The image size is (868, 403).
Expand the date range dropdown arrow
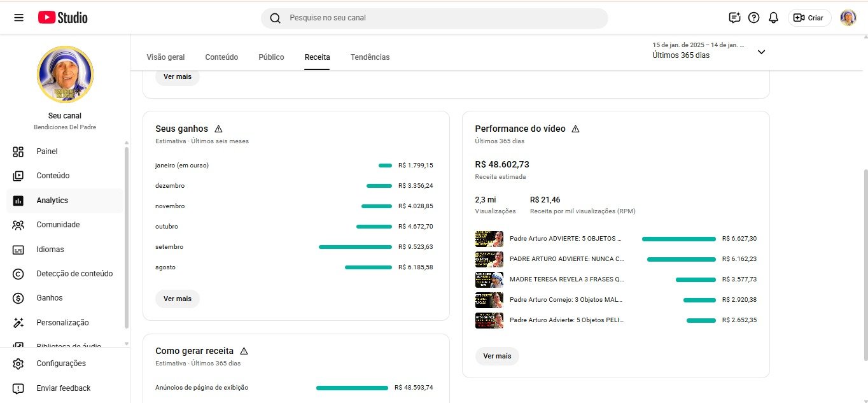[761, 52]
